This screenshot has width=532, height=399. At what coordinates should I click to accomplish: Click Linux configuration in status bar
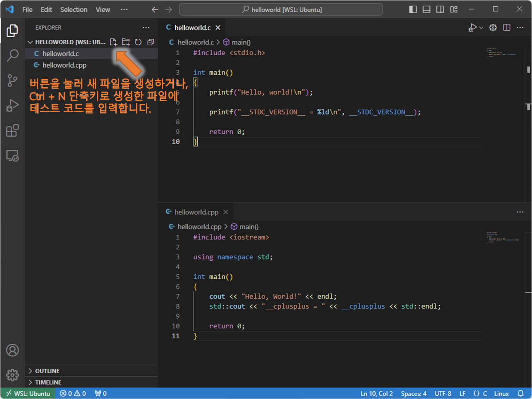pos(501,393)
